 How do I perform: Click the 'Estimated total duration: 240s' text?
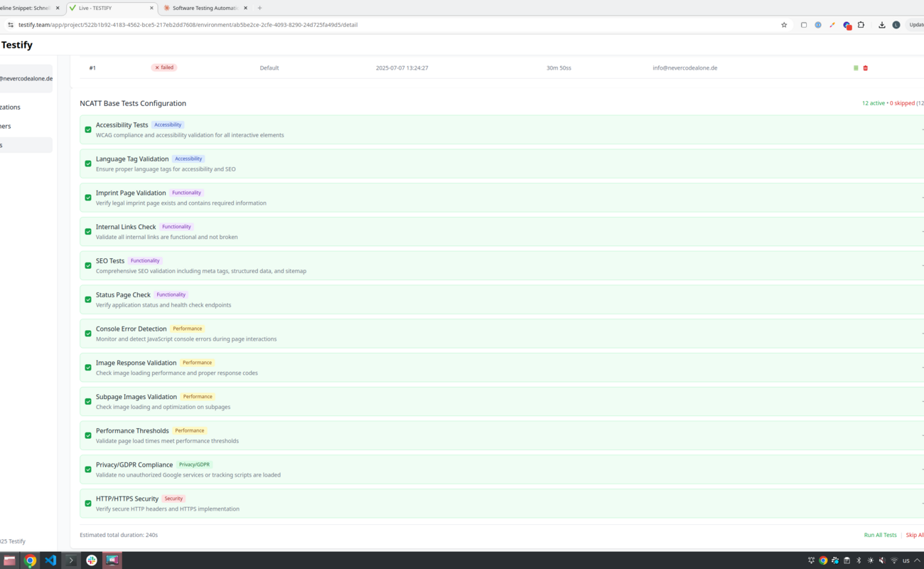pyautogui.click(x=119, y=535)
